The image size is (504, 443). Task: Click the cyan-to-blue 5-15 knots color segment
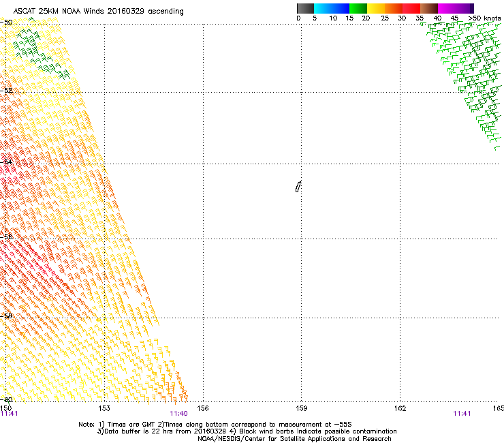332,8
